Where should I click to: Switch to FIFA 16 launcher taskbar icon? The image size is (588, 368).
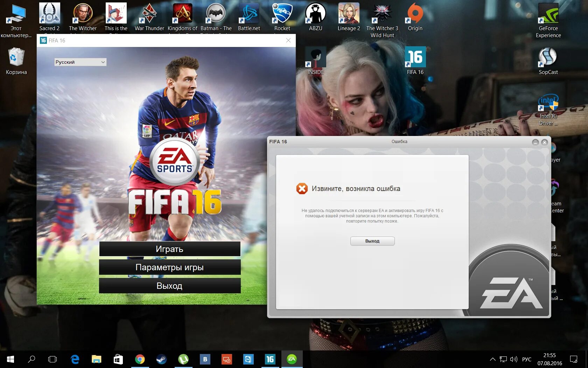click(270, 359)
